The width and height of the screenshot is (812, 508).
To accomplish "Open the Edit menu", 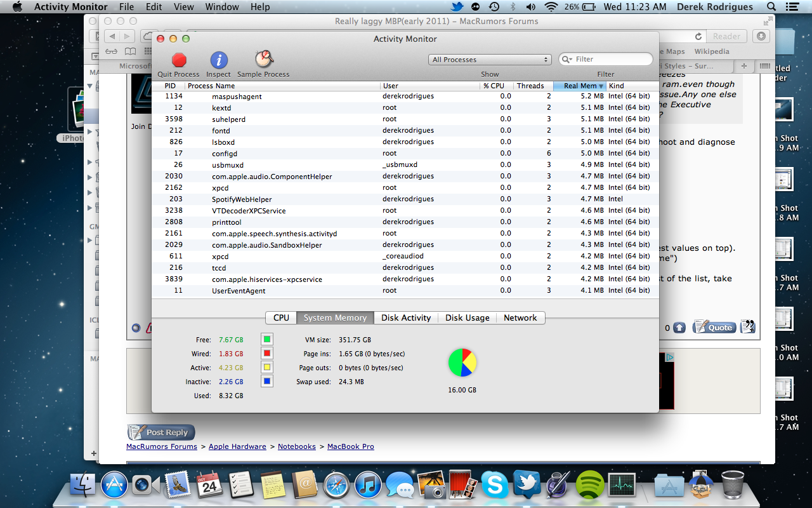I will pyautogui.click(x=154, y=7).
